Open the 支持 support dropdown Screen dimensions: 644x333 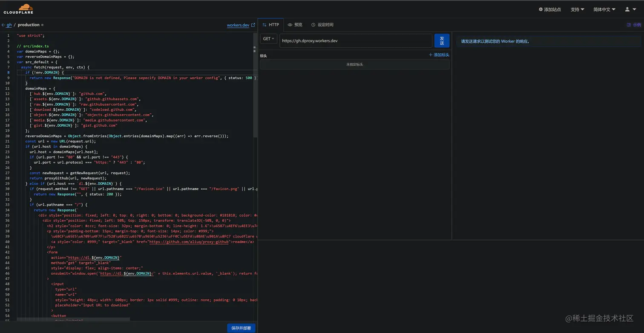point(577,9)
